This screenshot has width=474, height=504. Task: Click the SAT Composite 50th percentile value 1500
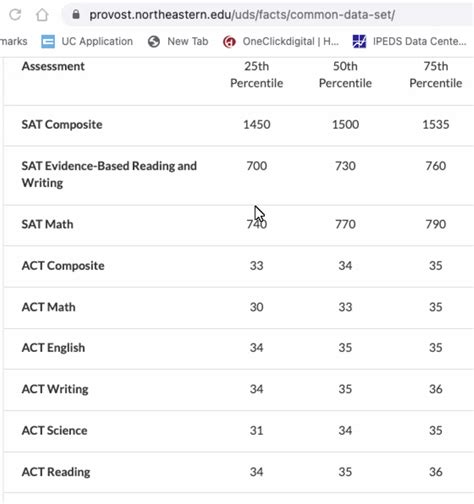pos(345,124)
